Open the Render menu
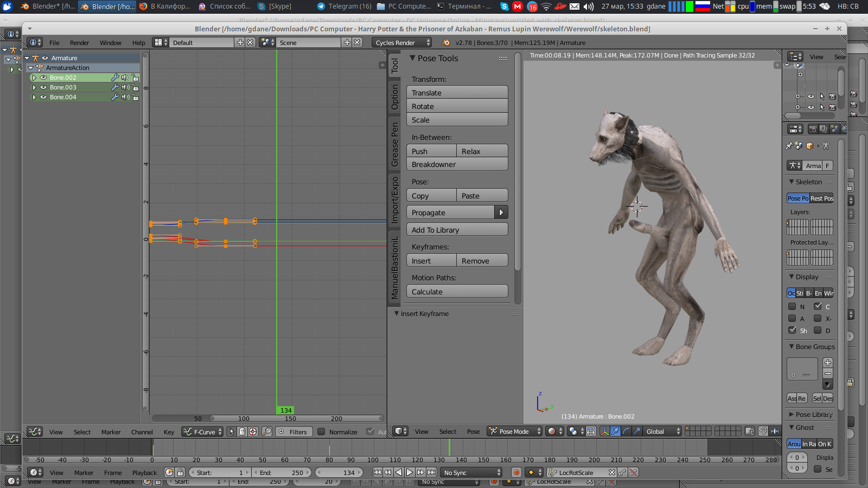This screenshot has height=488, width=868. pos(79,43)
